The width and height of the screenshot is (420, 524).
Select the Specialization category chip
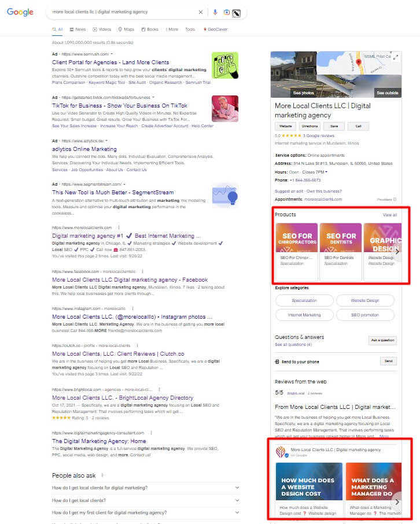pyautogui.click(x=304, y=300)
